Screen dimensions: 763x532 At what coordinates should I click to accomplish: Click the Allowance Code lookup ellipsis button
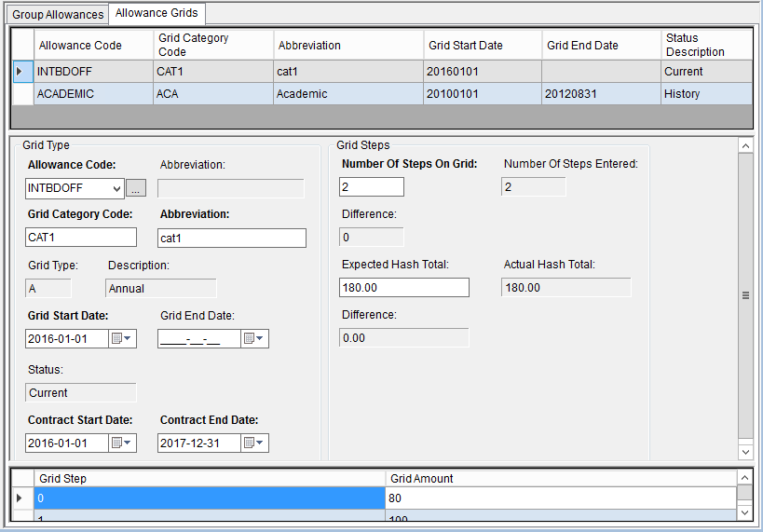pos(136,188)
